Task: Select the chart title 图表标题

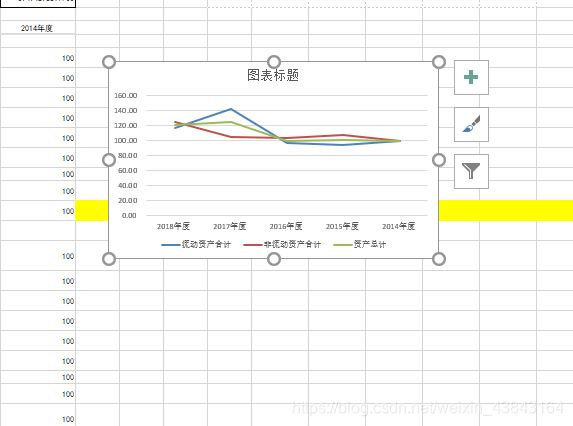Action: coord(273,75)
